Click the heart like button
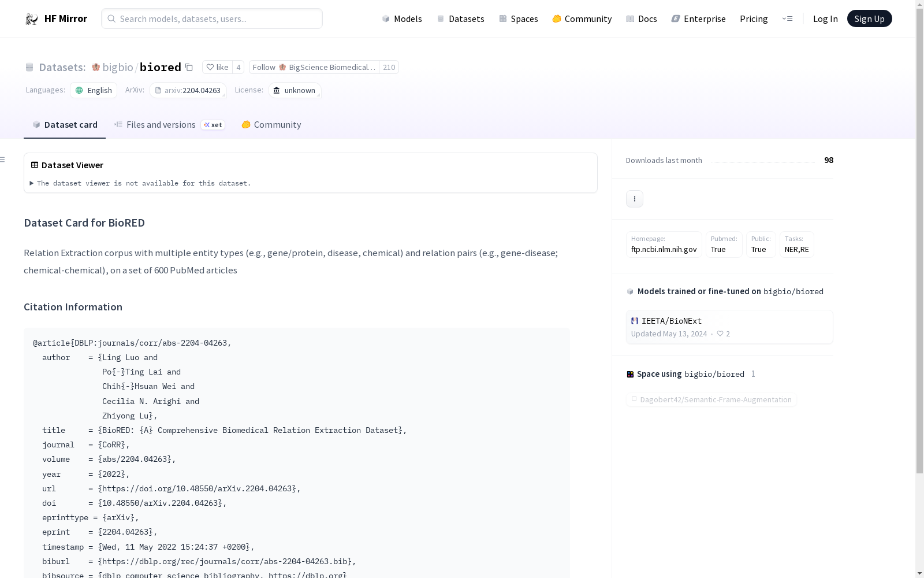924x578 pixels. (x=217, y=67)
